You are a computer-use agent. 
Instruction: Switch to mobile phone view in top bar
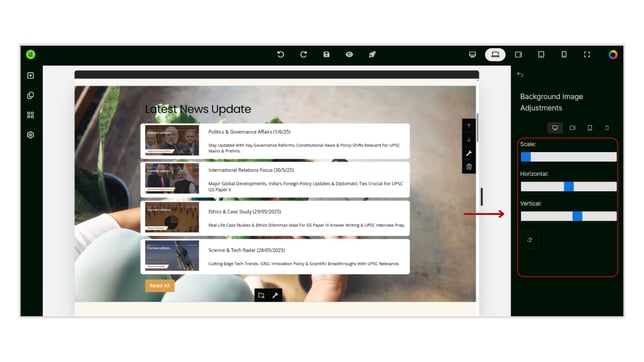pyautogui.click(x=564, y=54)
